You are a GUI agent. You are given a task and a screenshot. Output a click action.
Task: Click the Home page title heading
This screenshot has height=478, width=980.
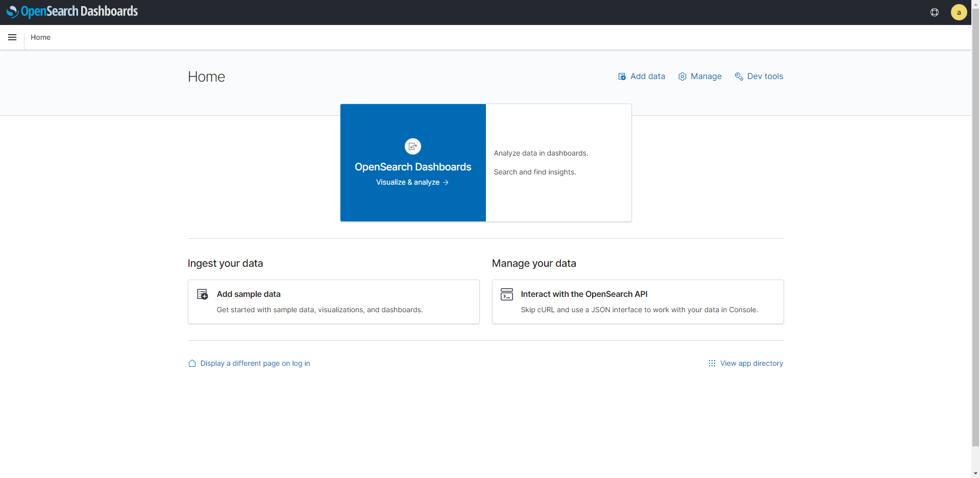(x=206, y=77)
